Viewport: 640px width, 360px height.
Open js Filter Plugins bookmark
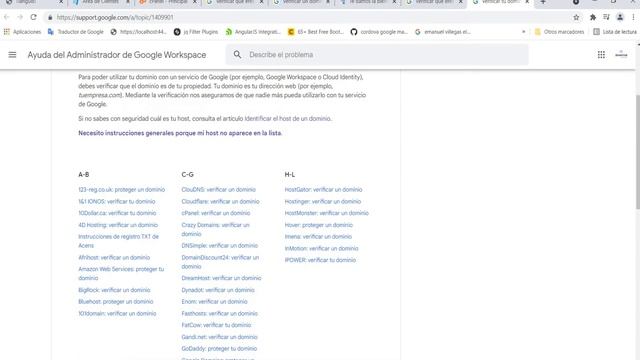pyautogui.click(x=196, y=32)
